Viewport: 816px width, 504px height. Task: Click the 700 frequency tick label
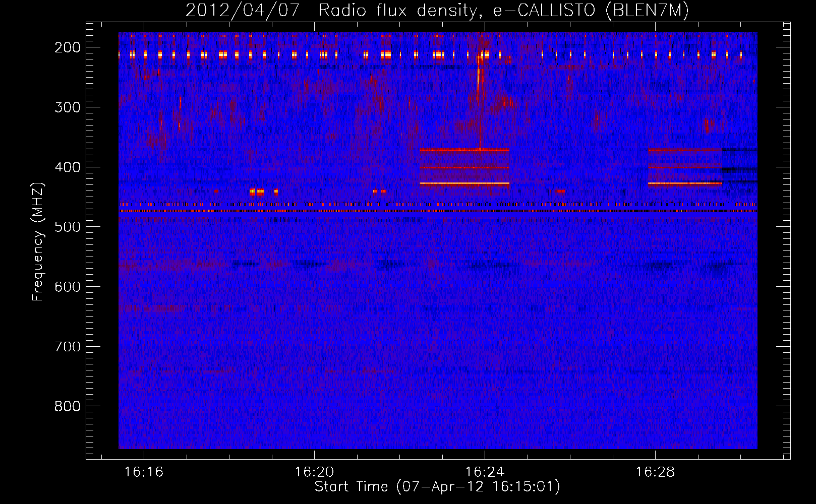(68, 347)
